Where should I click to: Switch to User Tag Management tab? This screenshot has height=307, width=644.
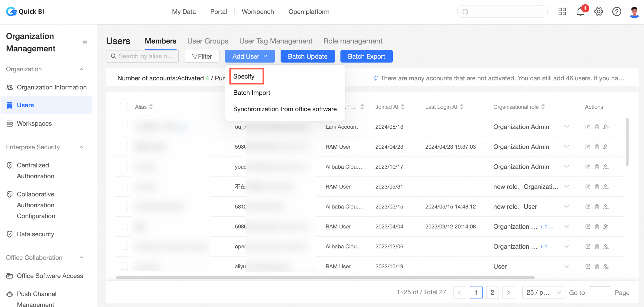[276, 41]
